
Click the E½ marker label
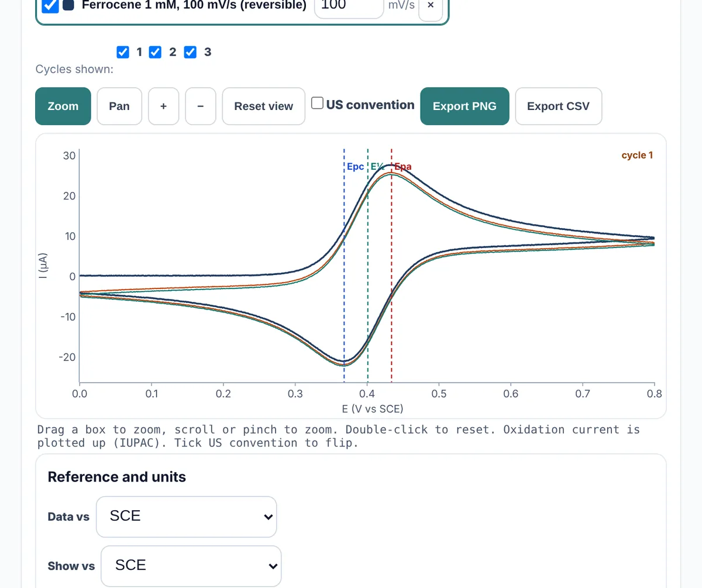pyautogui.click(x=377, y=167)
